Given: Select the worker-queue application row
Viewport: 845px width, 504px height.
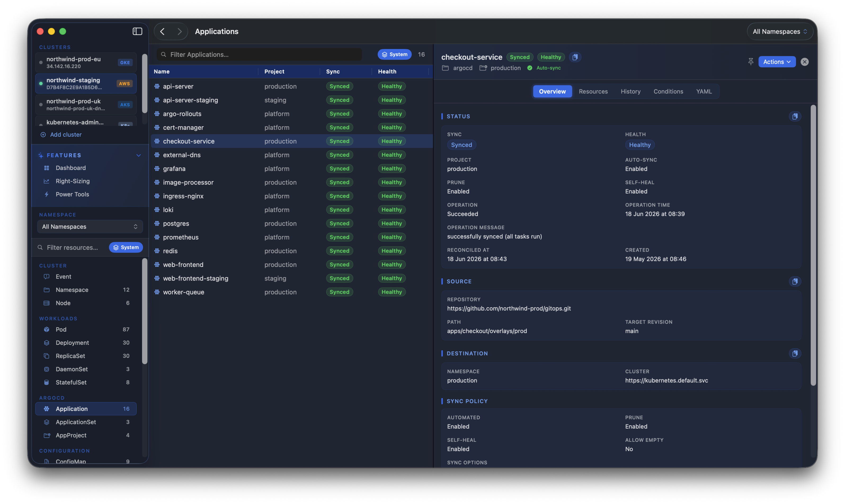Looking at the screenshot, I should (292, 292).
